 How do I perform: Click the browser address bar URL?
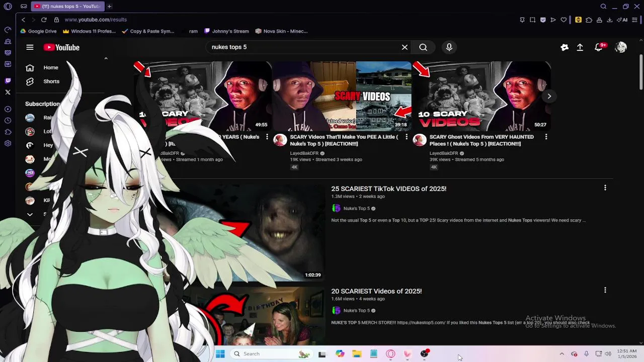(96, 20)
